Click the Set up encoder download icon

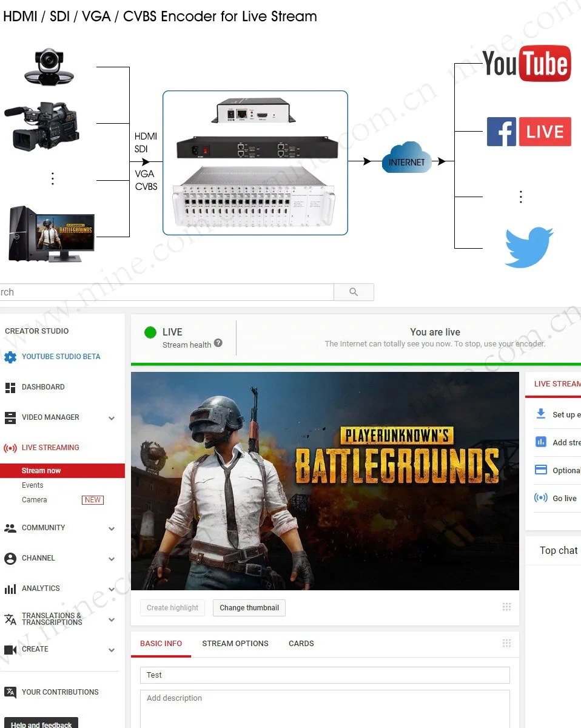click(541, 414)
